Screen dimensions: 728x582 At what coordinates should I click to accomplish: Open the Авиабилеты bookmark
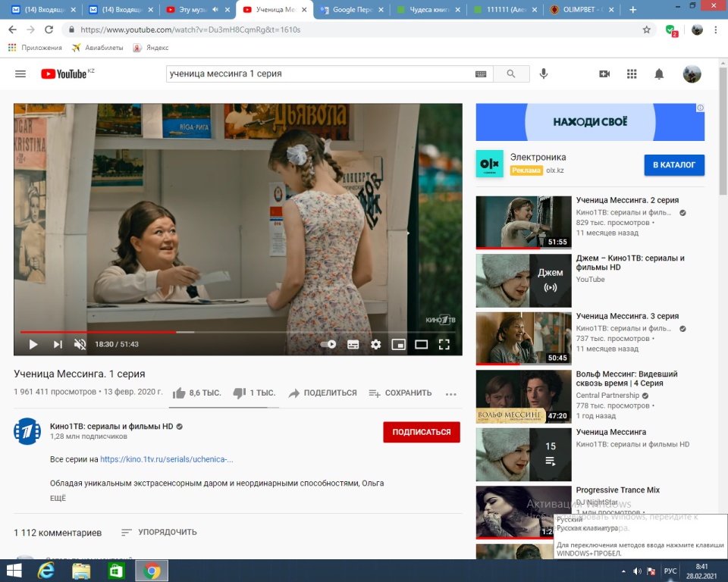click(x=98, y=48)
